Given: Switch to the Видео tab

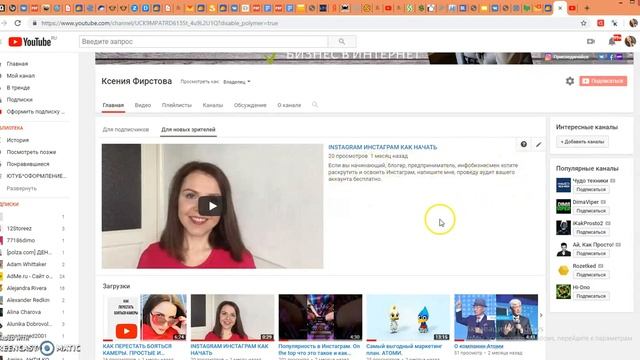Looking at the screenshot, I should click(143, 105).
